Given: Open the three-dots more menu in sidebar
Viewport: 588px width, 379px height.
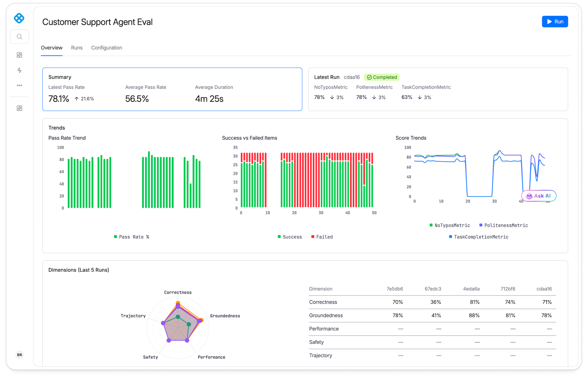Looking at the screenshot, I should point(19,86).
